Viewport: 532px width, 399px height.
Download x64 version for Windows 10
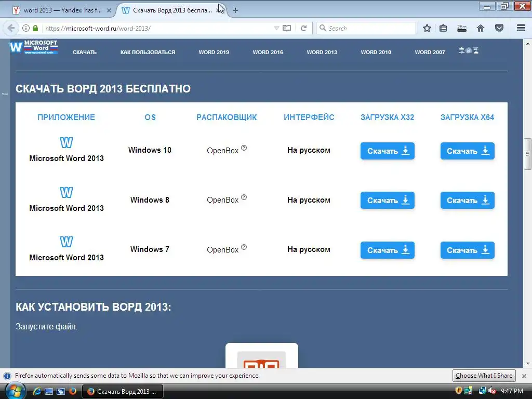(x=467, y=151)
